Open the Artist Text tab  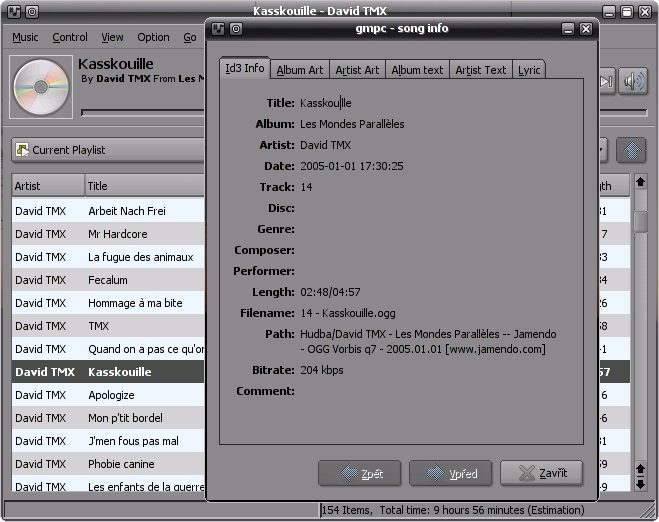481,70
